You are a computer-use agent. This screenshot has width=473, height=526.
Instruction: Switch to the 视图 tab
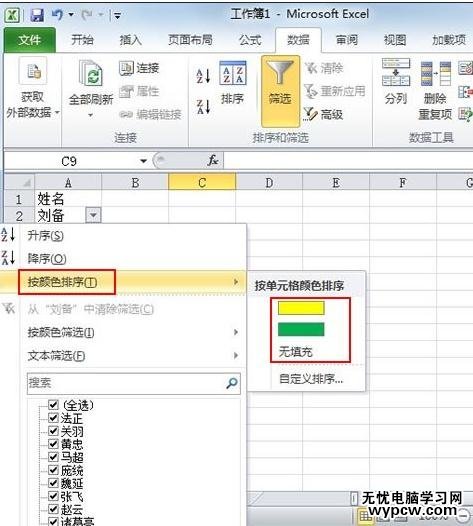click(x=395, y=40)
